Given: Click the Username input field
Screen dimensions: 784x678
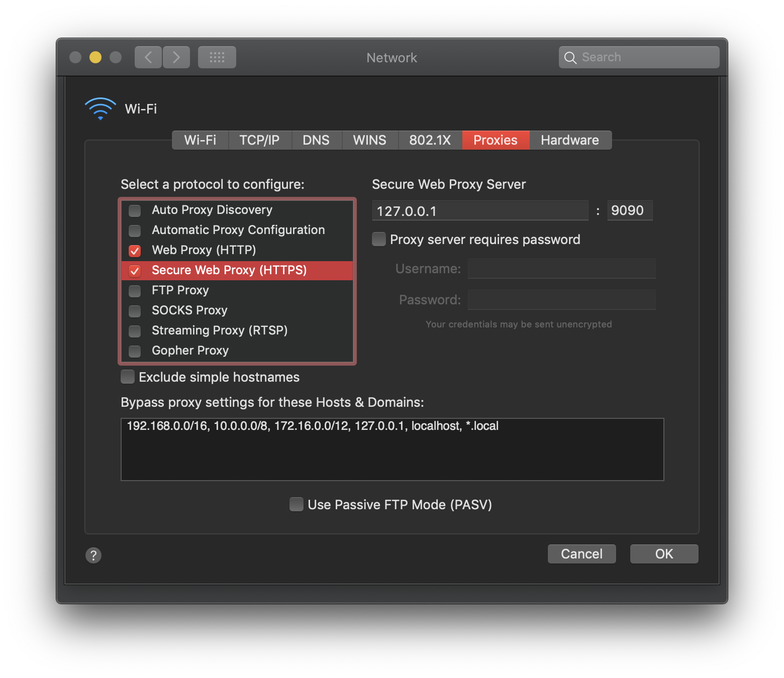Looking at the screenshot, I should pyautogui.click(x=562, y=269).
